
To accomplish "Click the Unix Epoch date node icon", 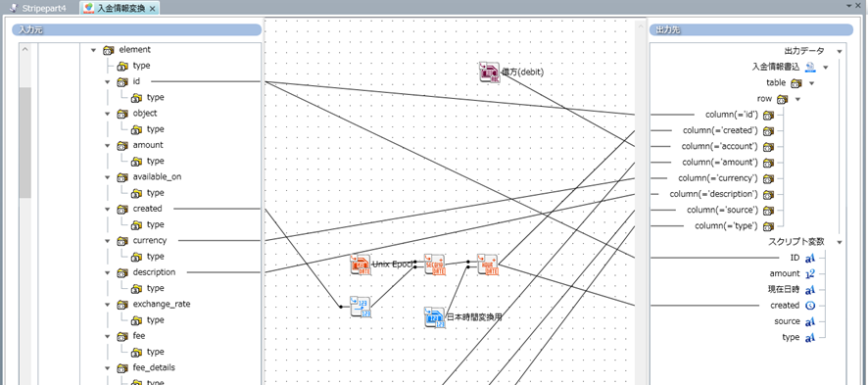I will 361,265.
